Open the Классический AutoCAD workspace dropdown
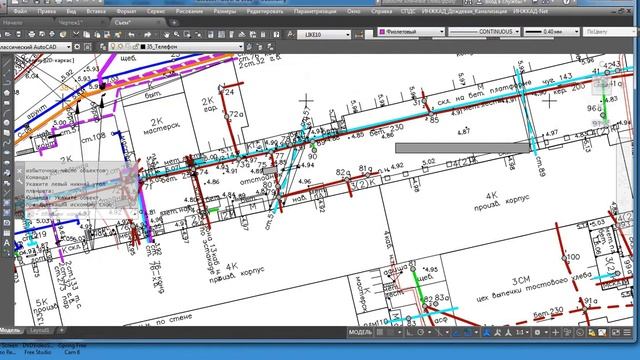Screen dimensions: 640x360 pyautogui.click(x=35, y=47)
